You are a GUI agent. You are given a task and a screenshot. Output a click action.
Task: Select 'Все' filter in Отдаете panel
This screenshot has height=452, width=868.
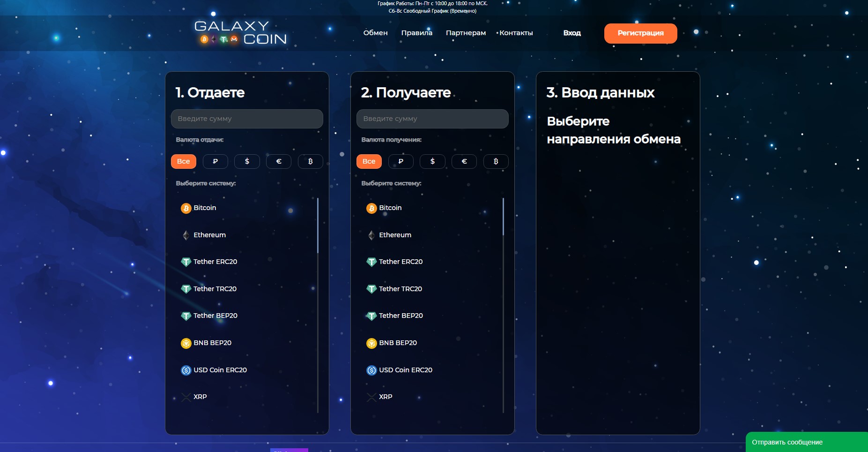184,161
